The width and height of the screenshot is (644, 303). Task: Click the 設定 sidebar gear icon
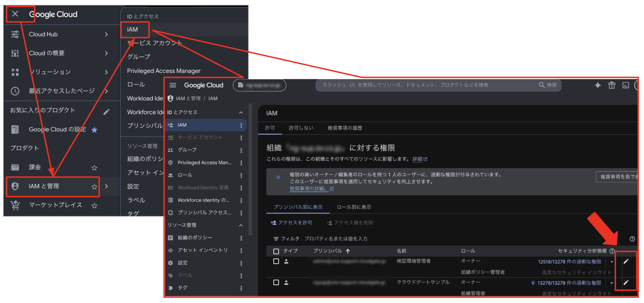pos(170,263)
